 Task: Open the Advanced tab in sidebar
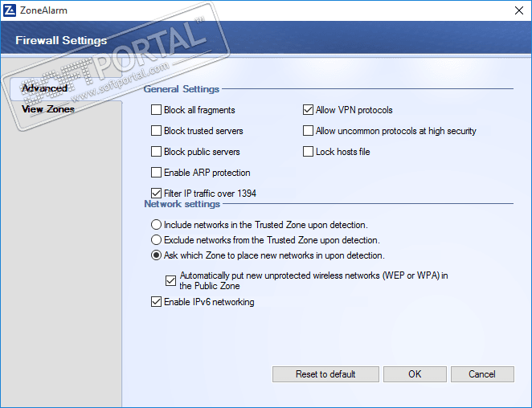point(45,88)
